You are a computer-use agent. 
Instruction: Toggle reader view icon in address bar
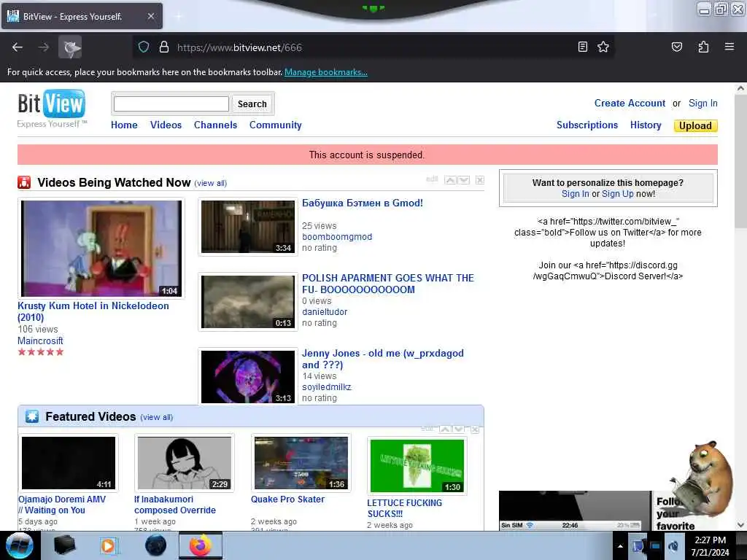[x=582, y=47]
